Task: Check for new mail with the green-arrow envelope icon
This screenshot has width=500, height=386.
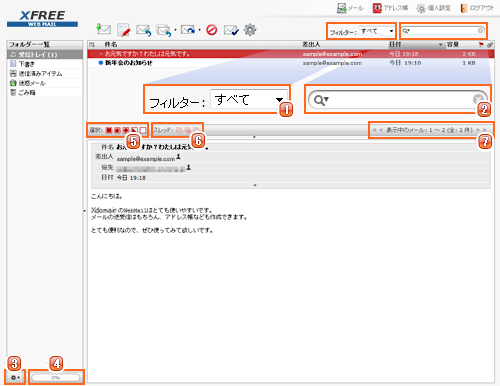Action: [103, 30]
